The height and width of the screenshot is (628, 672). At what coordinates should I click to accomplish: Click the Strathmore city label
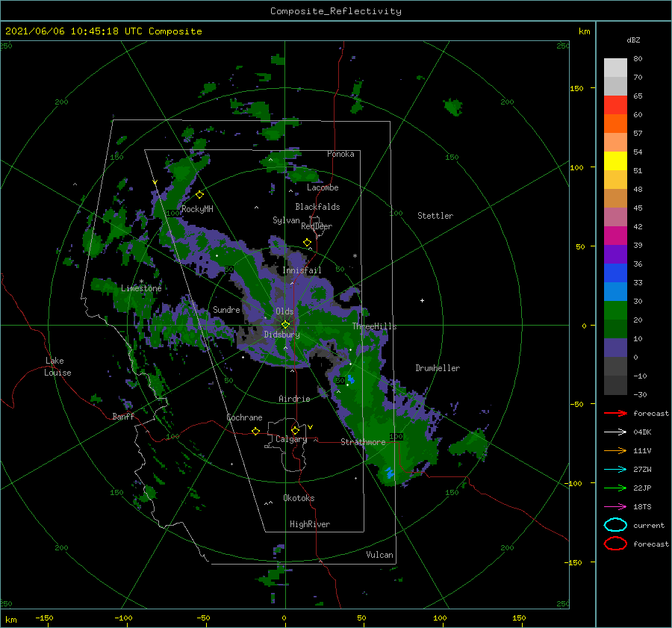click(x=363, y=442)
